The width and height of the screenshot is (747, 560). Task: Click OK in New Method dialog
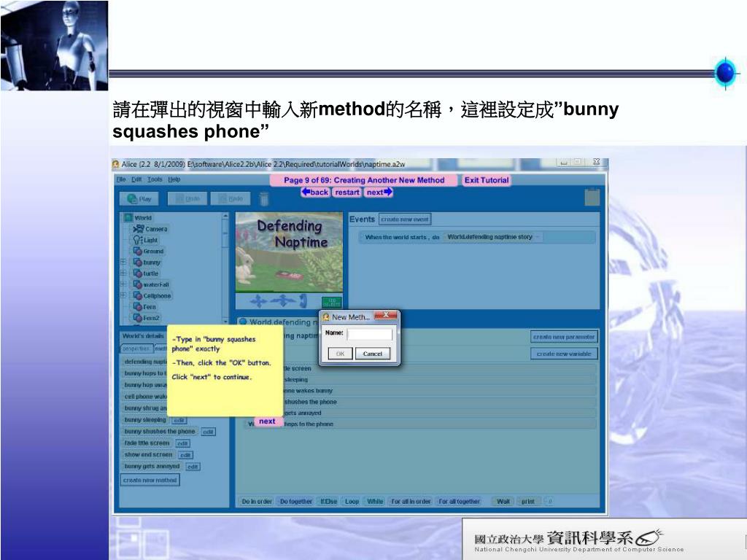tap(340, 354)
